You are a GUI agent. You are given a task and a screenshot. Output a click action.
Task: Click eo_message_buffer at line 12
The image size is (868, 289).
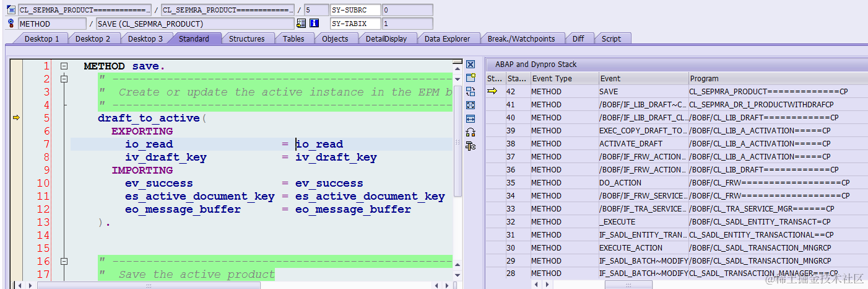coord(183,209)
